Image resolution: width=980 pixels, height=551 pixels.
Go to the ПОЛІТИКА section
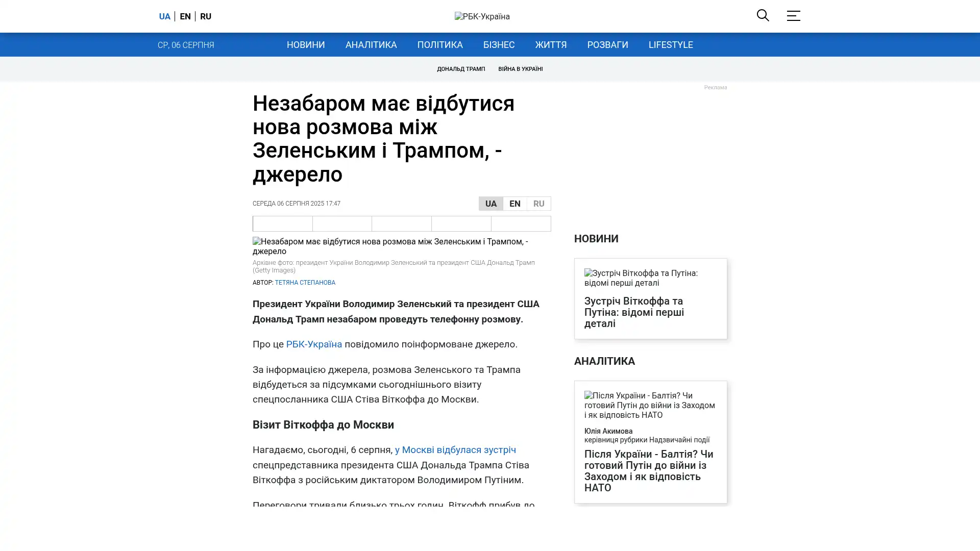[439, 45]
